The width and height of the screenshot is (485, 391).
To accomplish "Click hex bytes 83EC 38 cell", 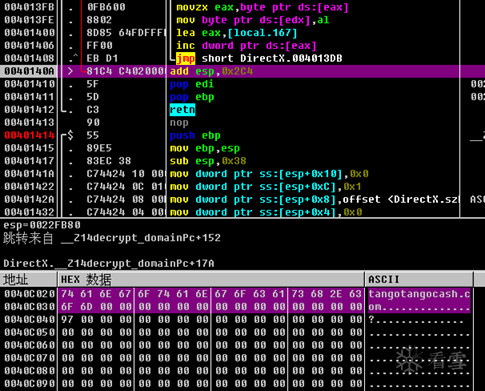I will (x=109, y=161).
